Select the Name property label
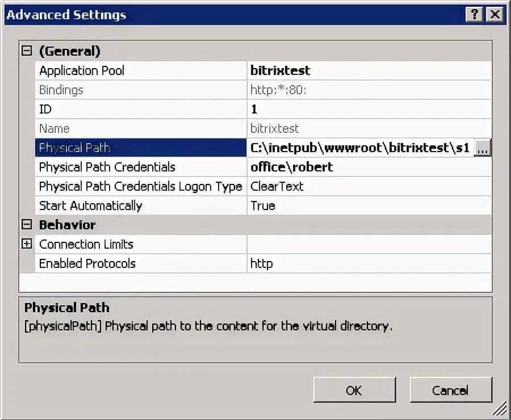511x420 pixels. 55,128
